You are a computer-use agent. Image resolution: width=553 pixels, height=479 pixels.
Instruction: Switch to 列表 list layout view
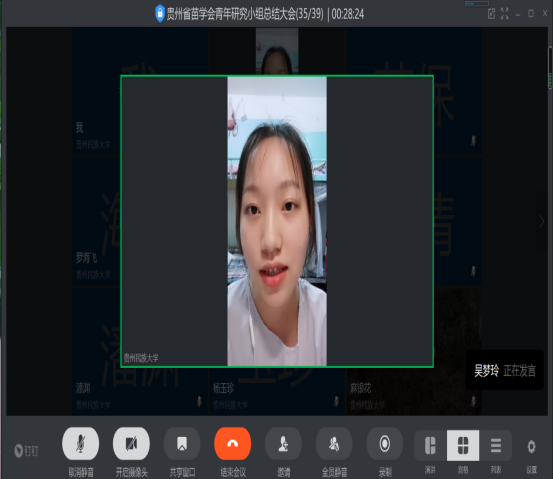(x=496, y=445)
